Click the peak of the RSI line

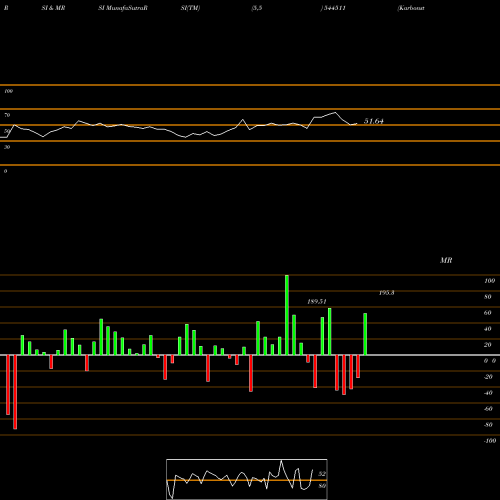(x=335, y=113)
